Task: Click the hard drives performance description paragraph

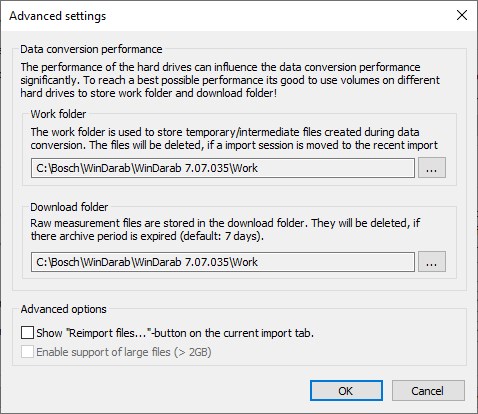Action: 230,80
